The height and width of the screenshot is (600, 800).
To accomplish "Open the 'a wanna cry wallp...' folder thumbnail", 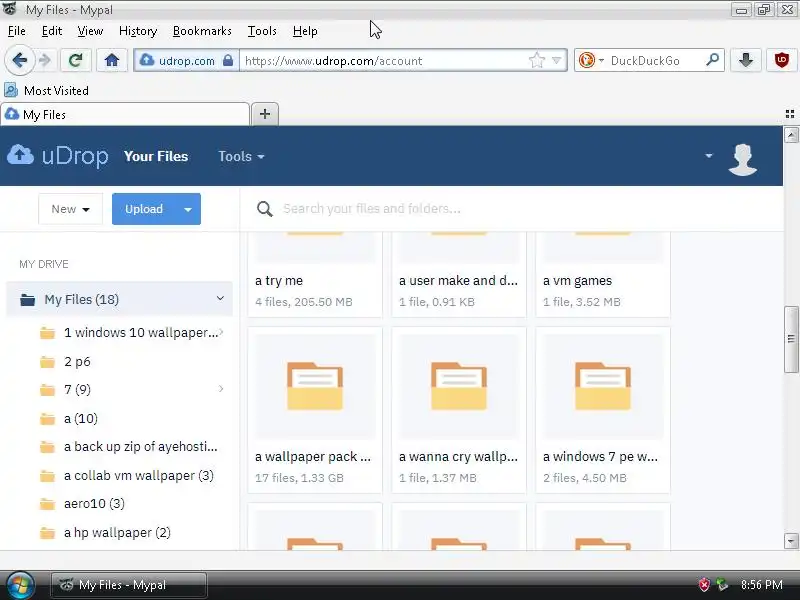I will (x=459, y=386).
